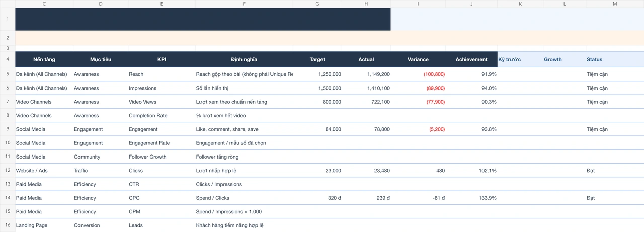Select the "1,149,200" actual cell
The image size is (644, 232).
366,74
